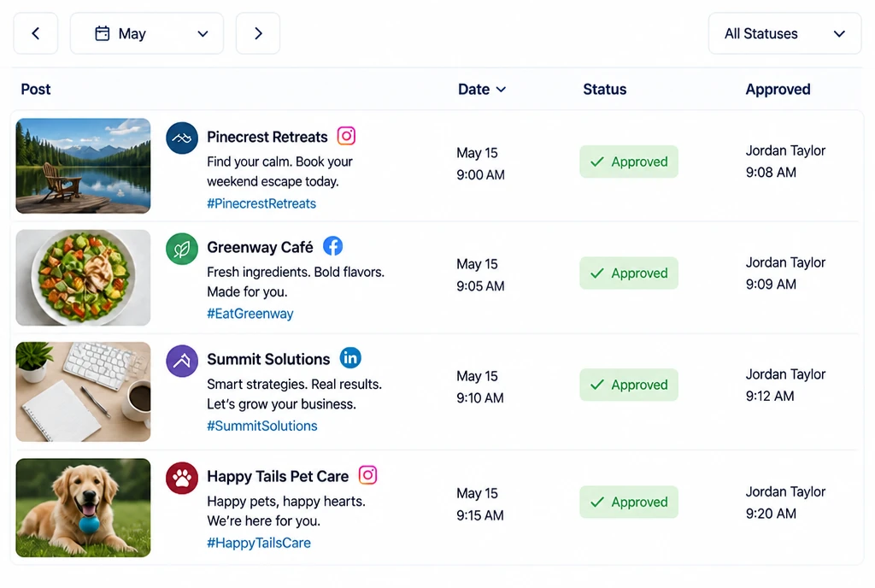Click the Approved column header

coord(778,89)
